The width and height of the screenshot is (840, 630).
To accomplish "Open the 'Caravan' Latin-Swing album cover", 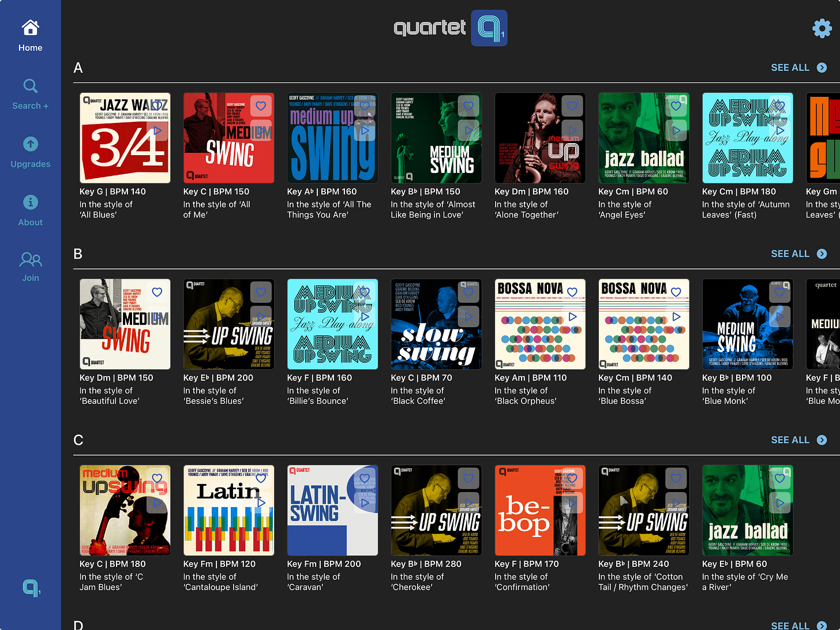I will [332, 511].
